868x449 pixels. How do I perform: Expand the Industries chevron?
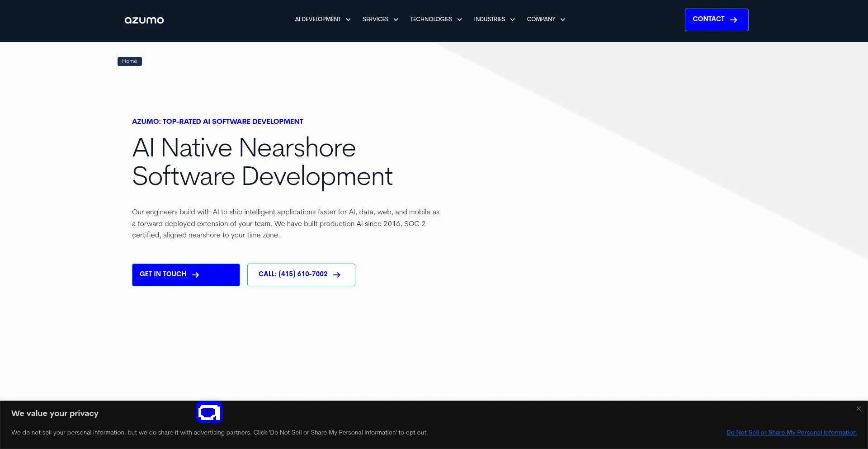pyautogui.click(x=513, y=19)
